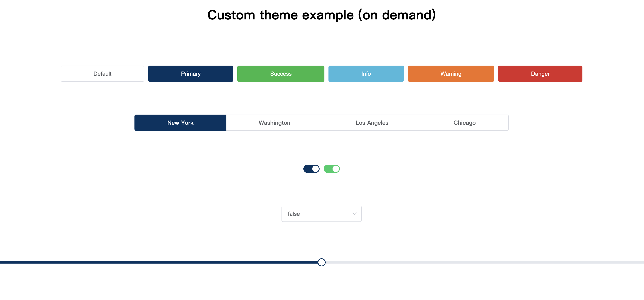Click the unfilled slider track on the right

pyautogui.click(x=475, y=262)
